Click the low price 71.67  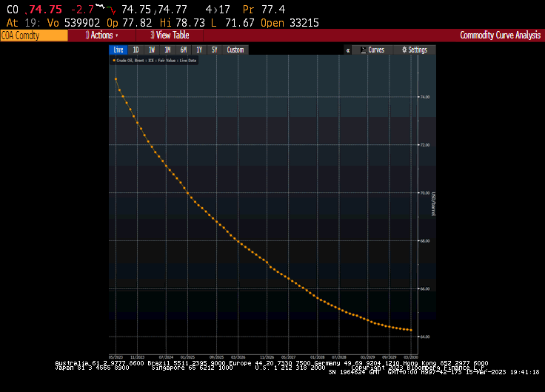(x=239, y=23)
